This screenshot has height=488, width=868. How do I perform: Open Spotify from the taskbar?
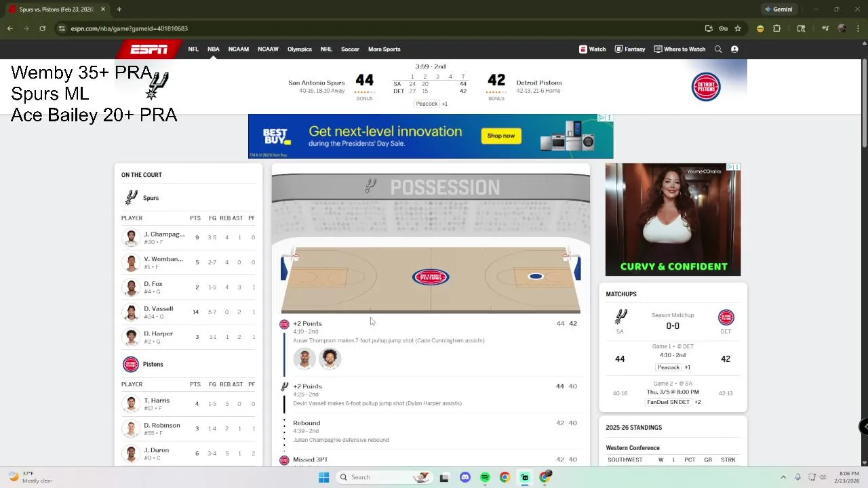[485, 477]
